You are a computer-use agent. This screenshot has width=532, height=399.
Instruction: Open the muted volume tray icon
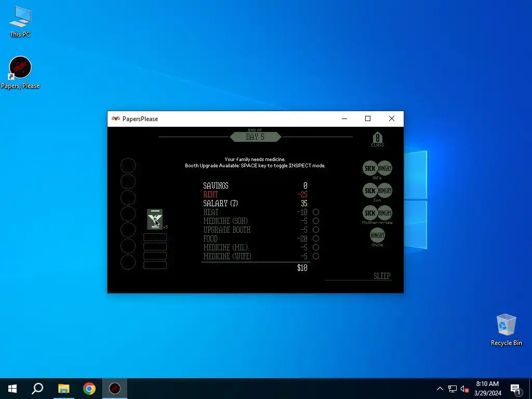tap(465, 389)
